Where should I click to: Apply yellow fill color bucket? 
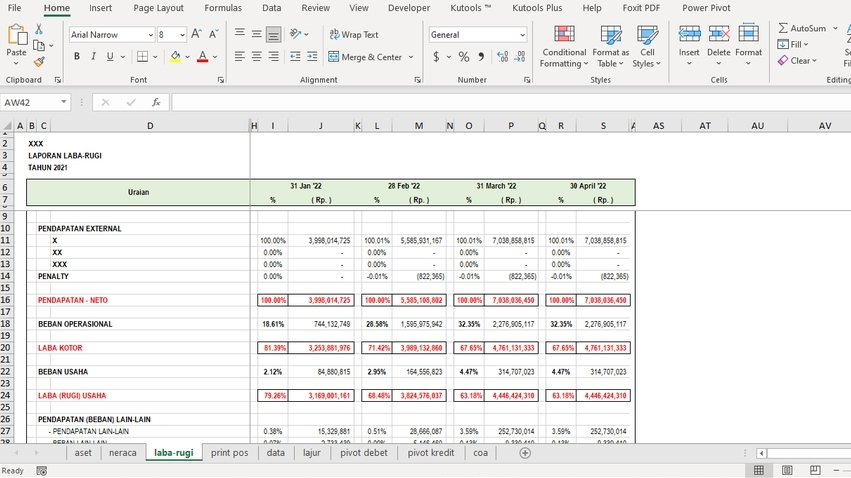pyautogui.click(x=175, y=57)
